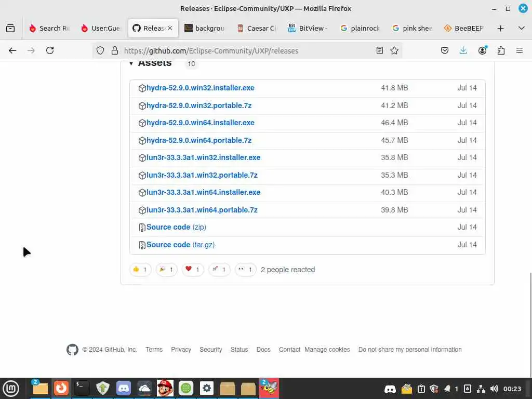Reload the current page

pyautogui.click(x=50, y=50)
